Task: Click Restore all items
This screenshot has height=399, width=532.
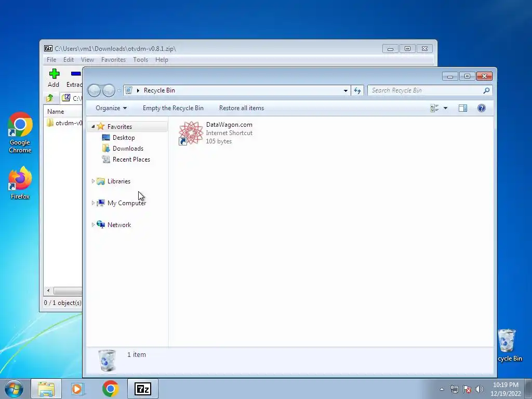Action: click(x=241, y=108)
